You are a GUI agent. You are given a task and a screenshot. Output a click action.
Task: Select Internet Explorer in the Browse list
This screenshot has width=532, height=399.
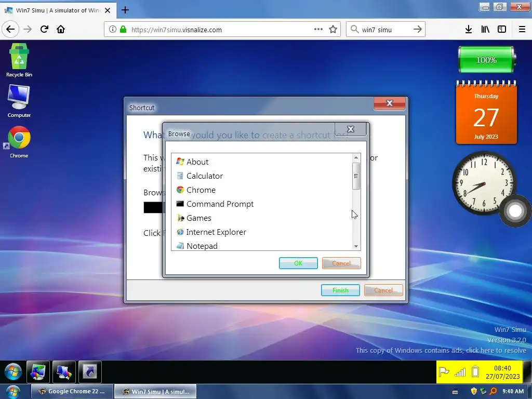[x=262, y=232]
